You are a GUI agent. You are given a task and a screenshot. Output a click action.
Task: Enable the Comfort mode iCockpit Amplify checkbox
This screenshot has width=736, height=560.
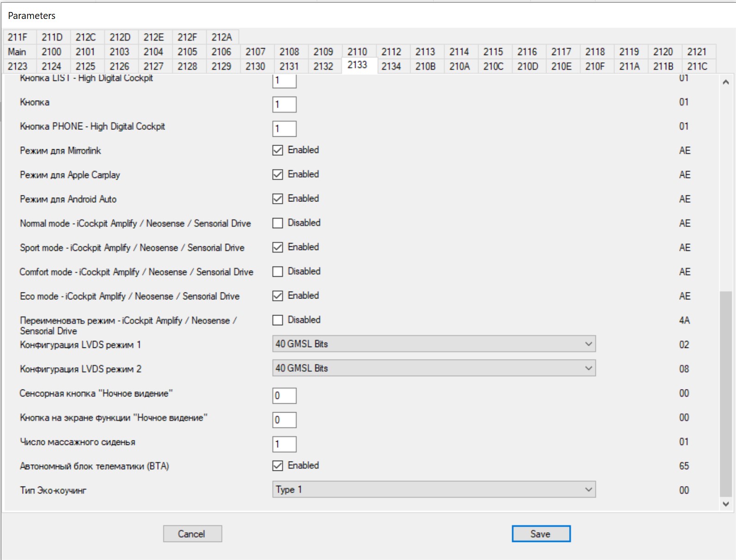pyautogui.click(x=277, y=272)
